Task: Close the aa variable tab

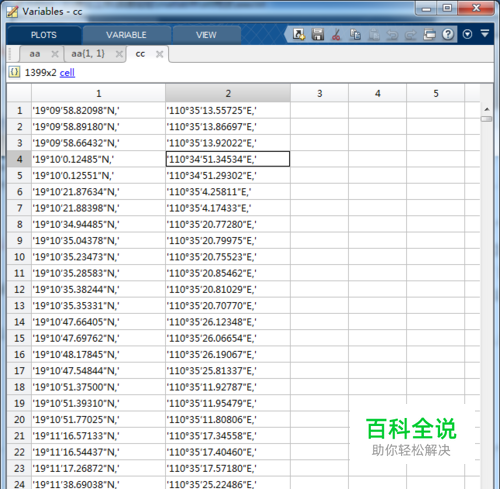Action: coord(55,54)
